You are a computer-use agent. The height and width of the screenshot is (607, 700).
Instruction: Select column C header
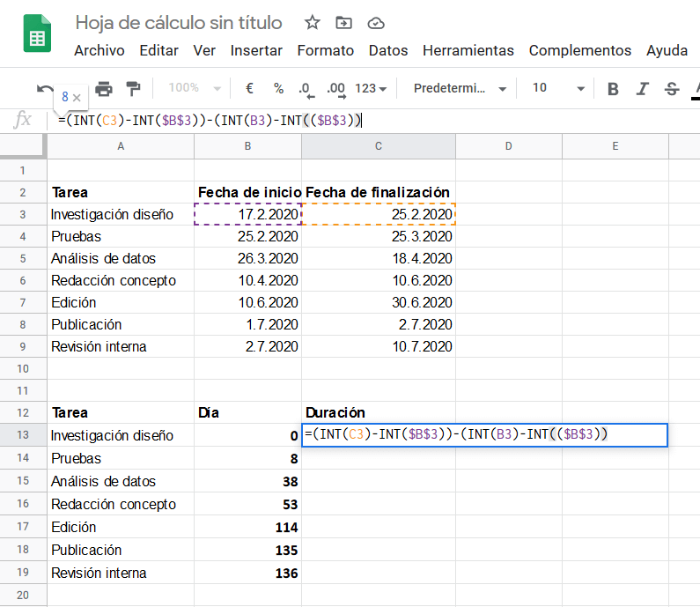coord(379,146)
